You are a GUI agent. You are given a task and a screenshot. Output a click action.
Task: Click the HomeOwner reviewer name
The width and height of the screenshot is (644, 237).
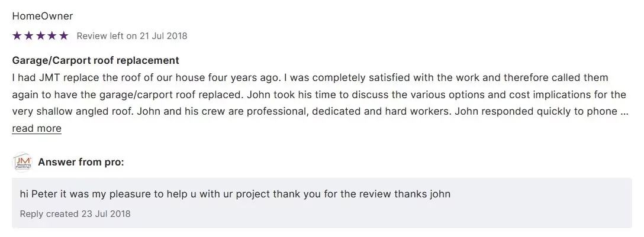click(x=43, y=16)
